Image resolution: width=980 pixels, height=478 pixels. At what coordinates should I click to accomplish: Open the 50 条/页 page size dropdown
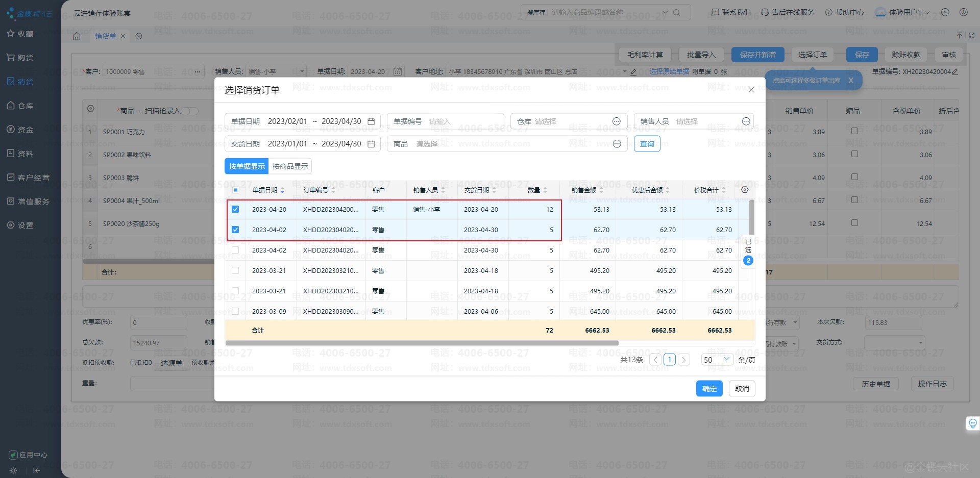[x=717, y=360]
